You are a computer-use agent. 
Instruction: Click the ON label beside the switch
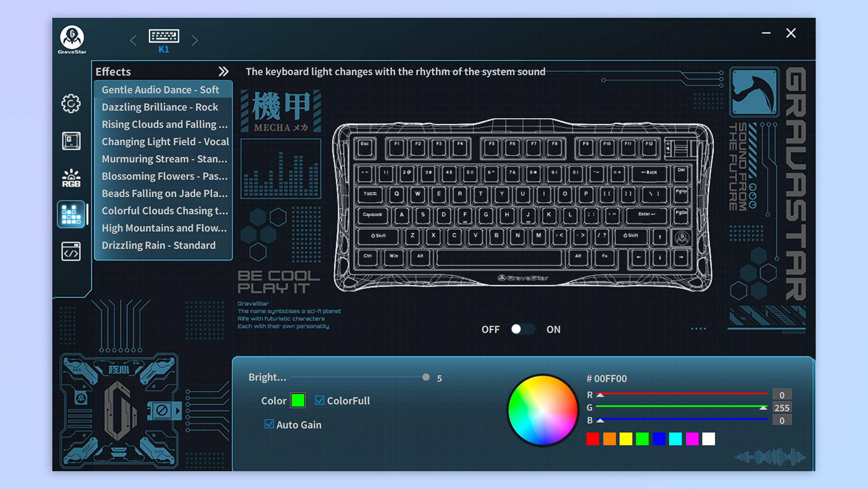tap(553, 328)
